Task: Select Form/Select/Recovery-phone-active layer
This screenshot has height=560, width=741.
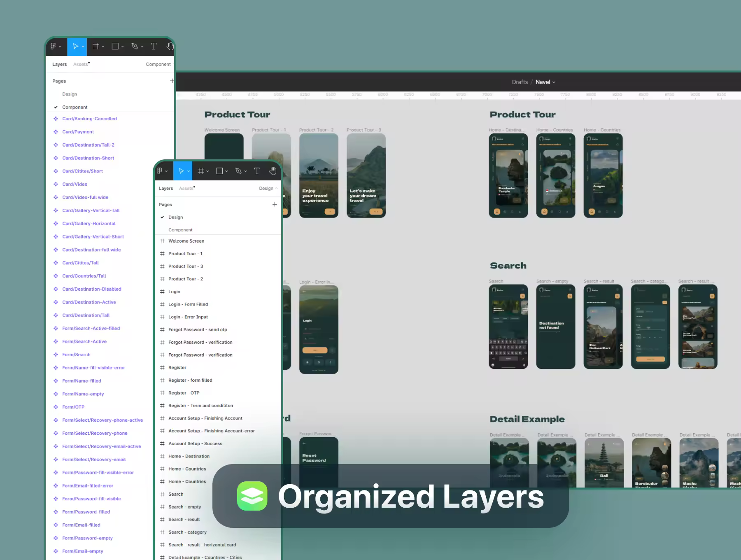Action: (103, 420)
